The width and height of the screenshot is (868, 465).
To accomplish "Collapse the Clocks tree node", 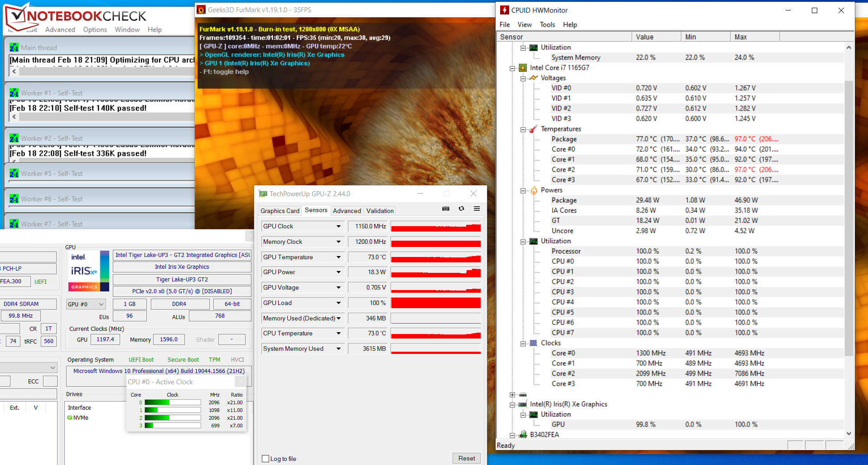I will point(523,344).
